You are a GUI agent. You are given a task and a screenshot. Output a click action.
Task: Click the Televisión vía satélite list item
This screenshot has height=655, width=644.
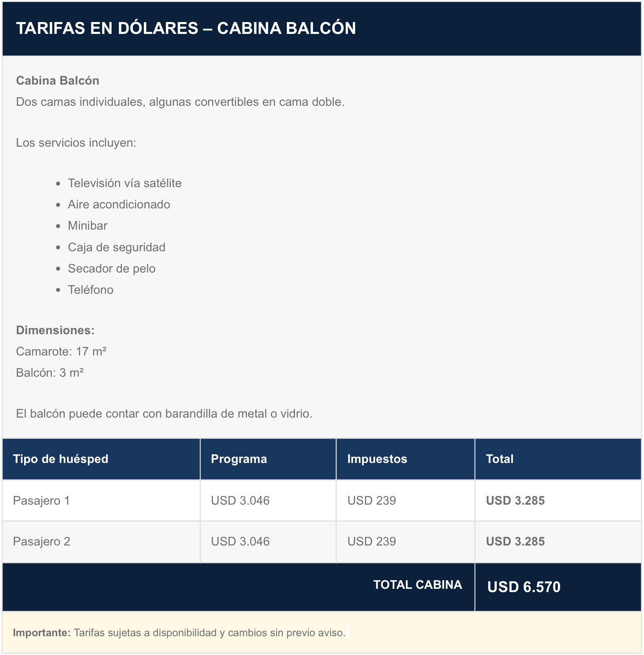pyautogui.click(x=125, y=183)
